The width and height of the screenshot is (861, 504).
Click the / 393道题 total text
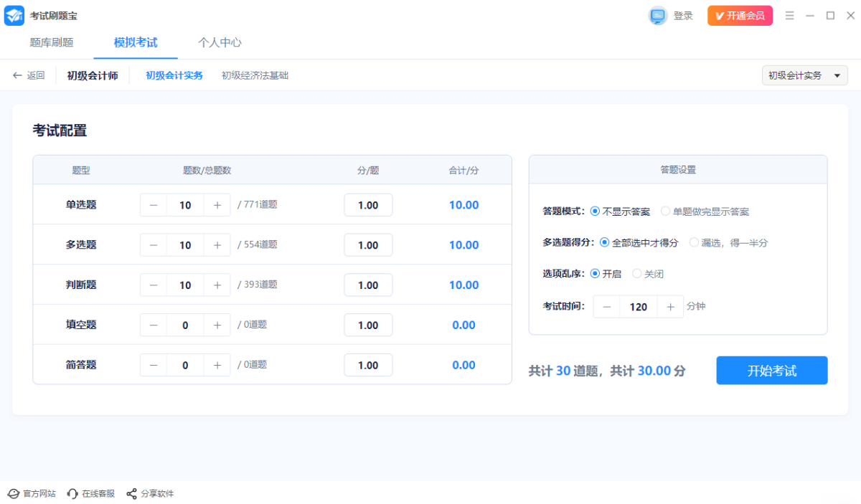tap(258, 285)
